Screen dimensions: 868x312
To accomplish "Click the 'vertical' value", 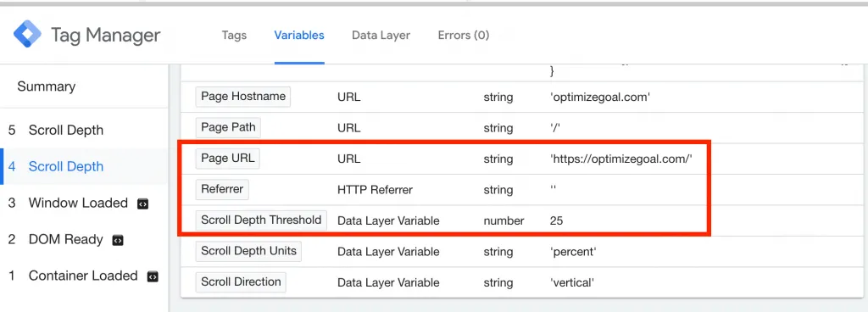I will 572,283.
